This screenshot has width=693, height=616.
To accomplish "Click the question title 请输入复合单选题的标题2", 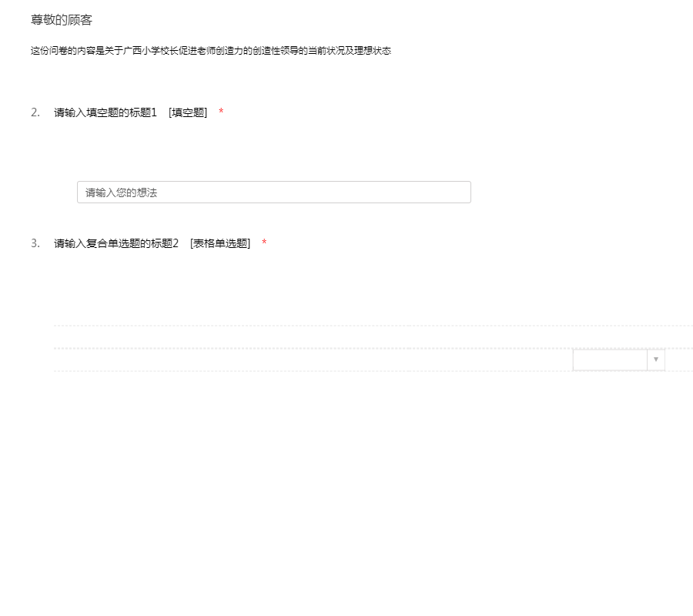I will [x=116, y=243].
